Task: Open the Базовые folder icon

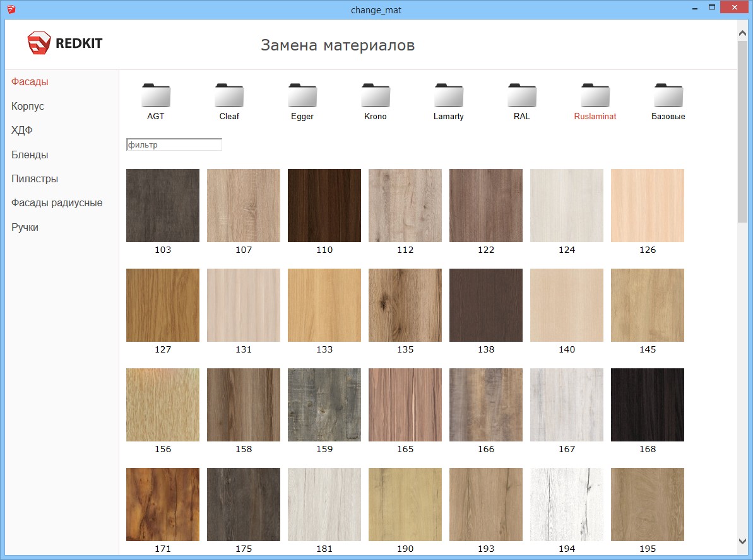Action: pyautogui.click(x=668, y=95)
